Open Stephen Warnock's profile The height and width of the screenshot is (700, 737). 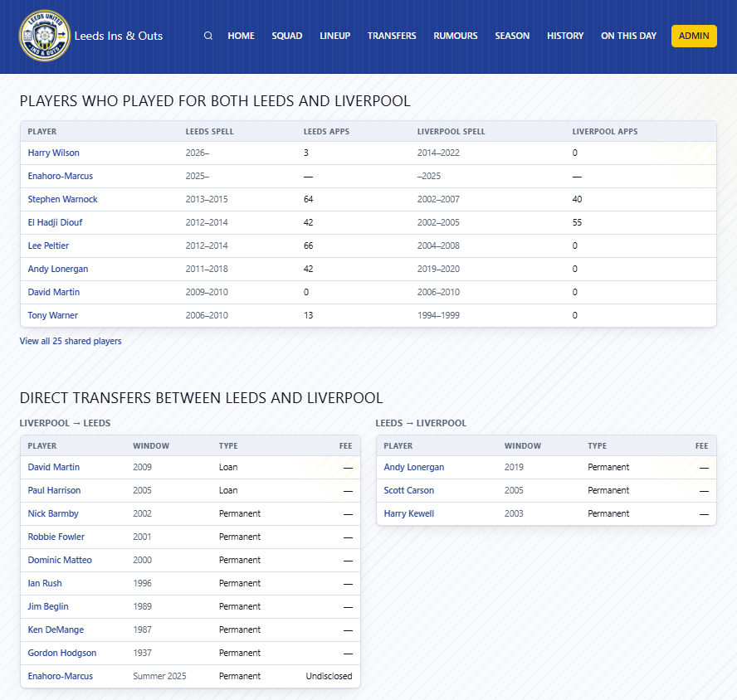coord(62,199)
